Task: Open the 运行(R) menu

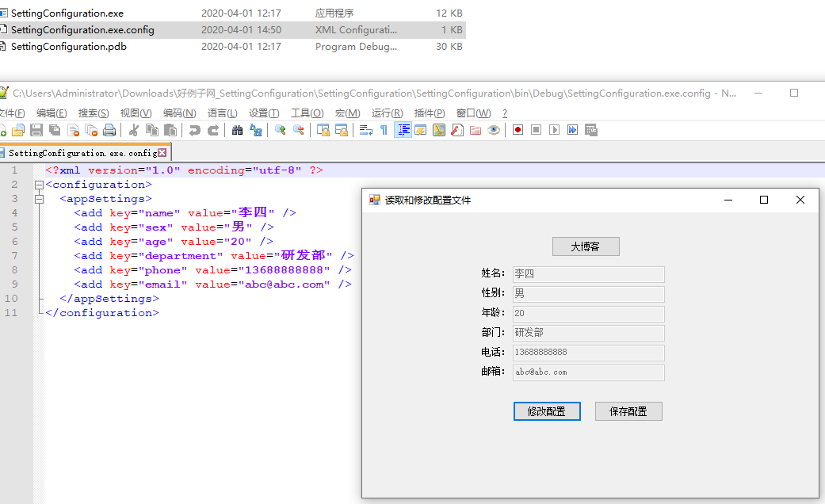Action: coord(387,113)
